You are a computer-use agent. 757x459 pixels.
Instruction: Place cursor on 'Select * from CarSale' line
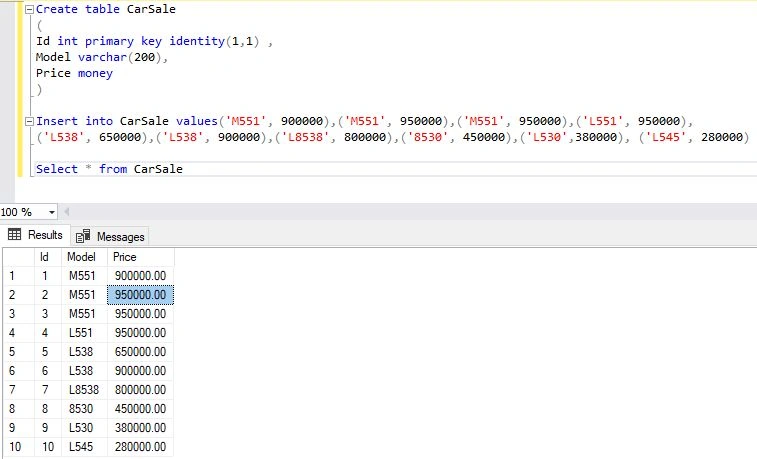pos(109,169)
